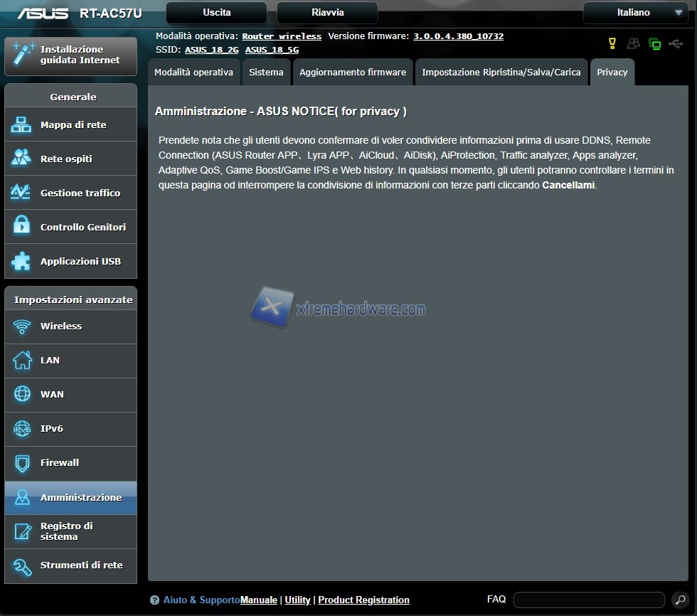The width and height of the screenshot is (697, 616).
Task: Select Impostazione Ripristina/Salva/Carica tab
Action: pos(501,72)
